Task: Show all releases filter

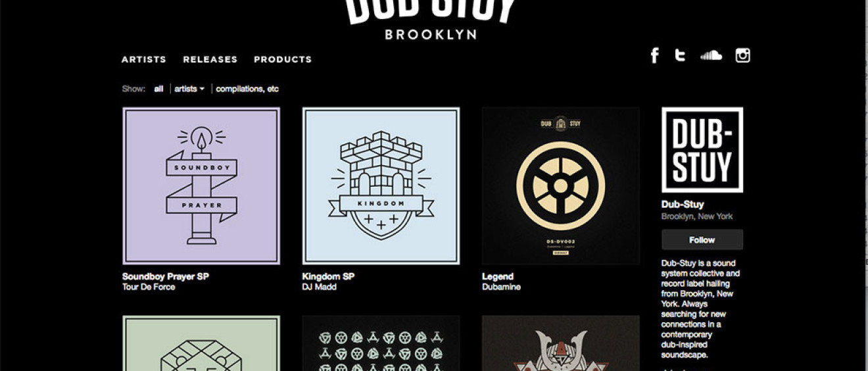Action: 158,89
